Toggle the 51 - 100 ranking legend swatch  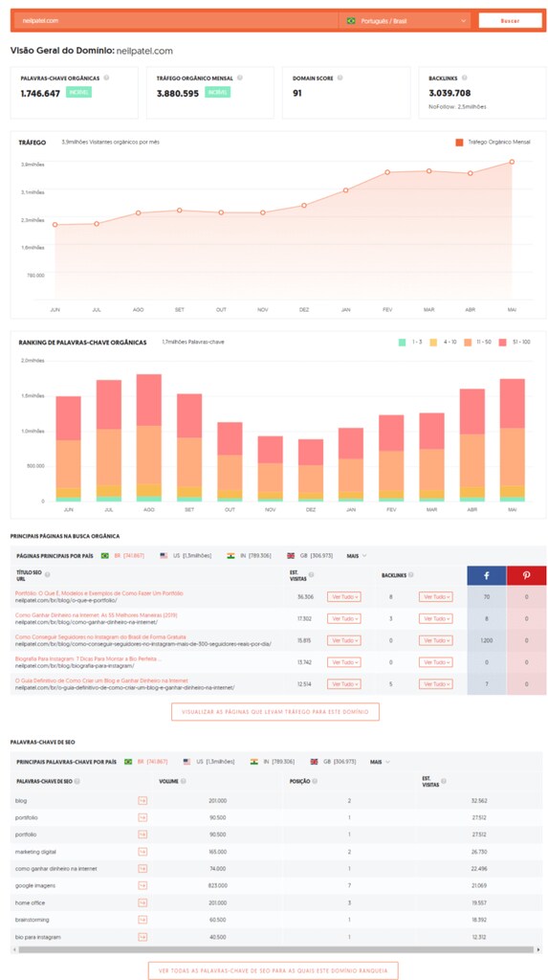click(502, 343)
